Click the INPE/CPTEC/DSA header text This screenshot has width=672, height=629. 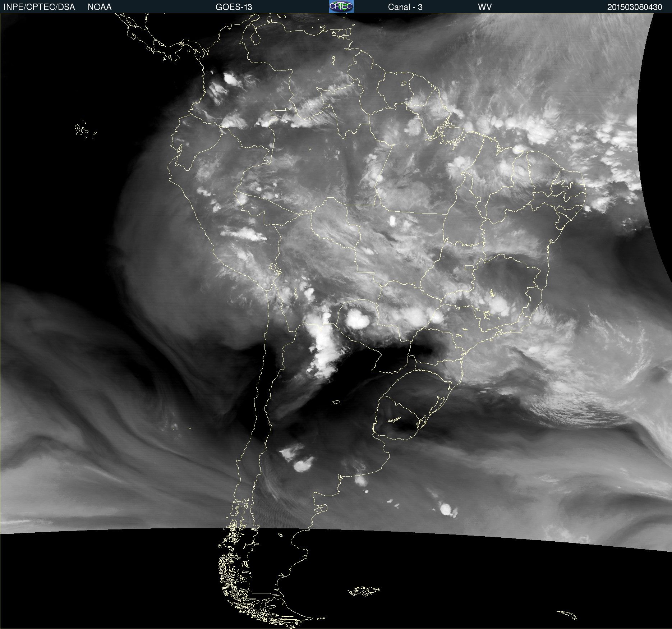click(x=39, y=7)
